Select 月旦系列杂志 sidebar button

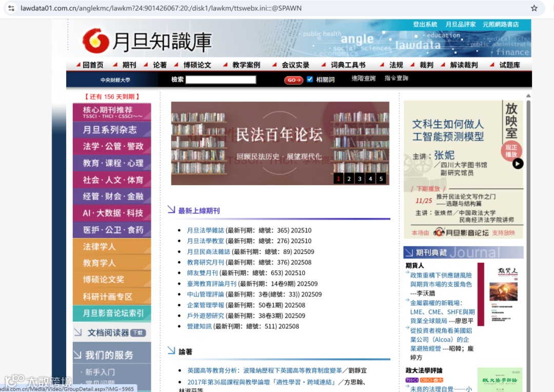click(x=112, y=130)
